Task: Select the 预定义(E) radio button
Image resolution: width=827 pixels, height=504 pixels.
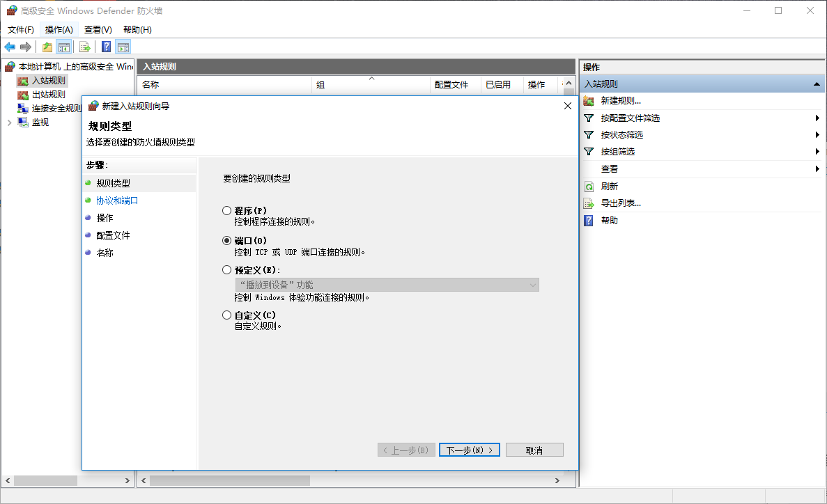Action: coord(227,270)
